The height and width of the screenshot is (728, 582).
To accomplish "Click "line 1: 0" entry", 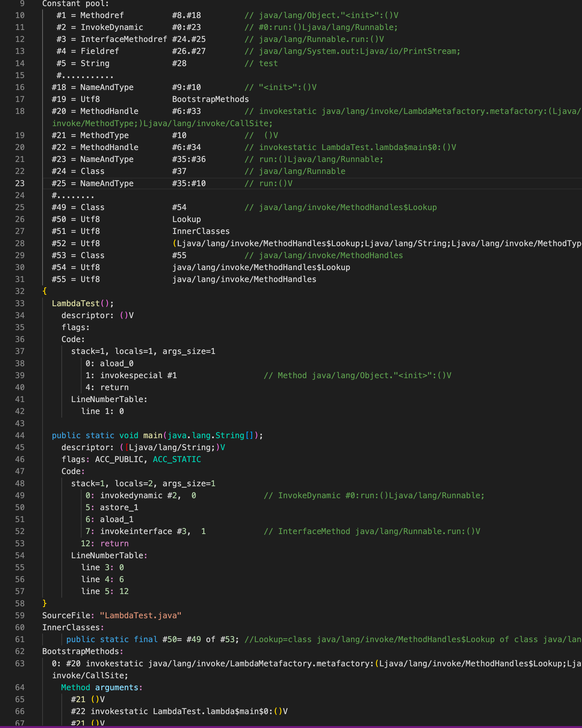I will (102, 411).
